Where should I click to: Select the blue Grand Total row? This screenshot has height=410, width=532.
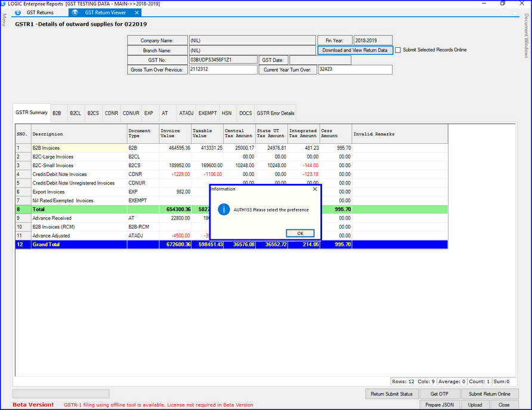click(x=231, y=244)
